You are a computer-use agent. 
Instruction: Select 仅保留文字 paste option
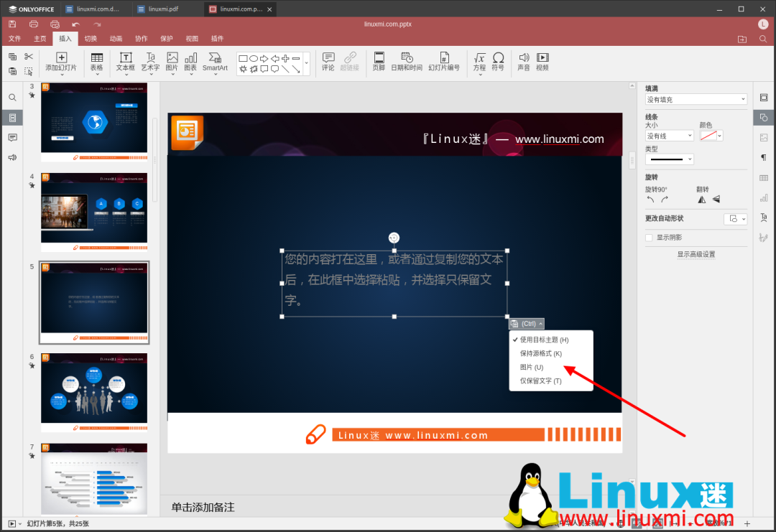coord(541,381)
